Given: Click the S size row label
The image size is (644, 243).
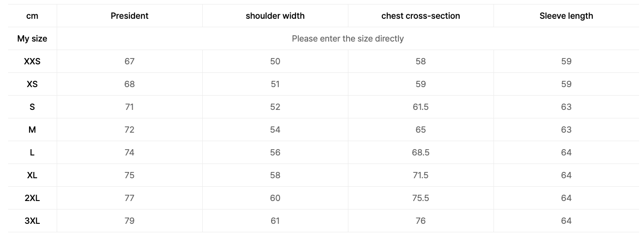Looking at the screenshot, I should click(32, 107).
